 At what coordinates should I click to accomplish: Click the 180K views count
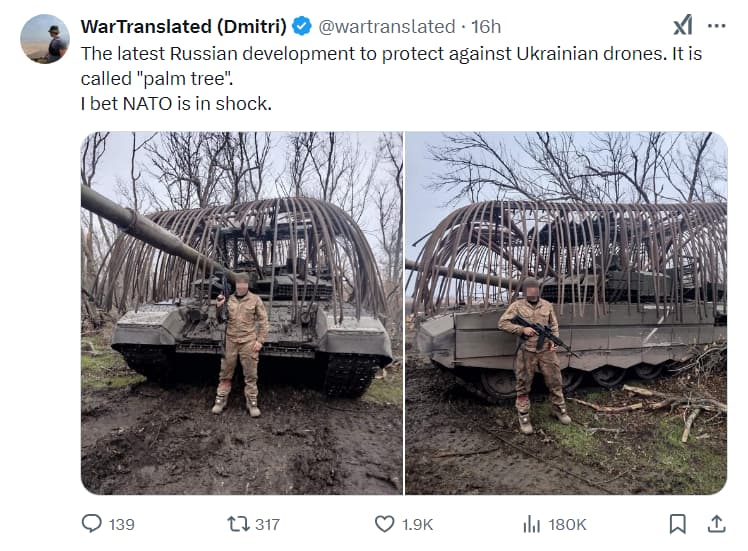tap(567, 525)
